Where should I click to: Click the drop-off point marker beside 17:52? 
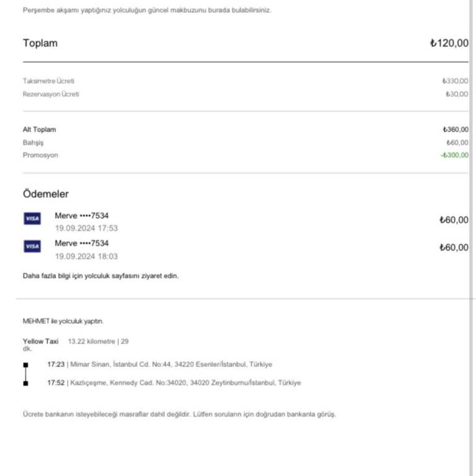[x=25, y=383]
